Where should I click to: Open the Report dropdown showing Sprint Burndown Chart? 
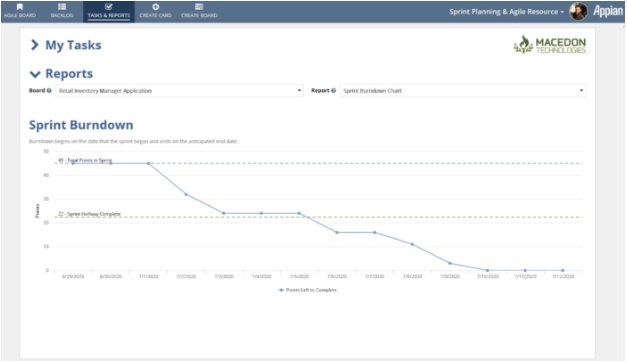pyautogui.click(x=463, y=91)
